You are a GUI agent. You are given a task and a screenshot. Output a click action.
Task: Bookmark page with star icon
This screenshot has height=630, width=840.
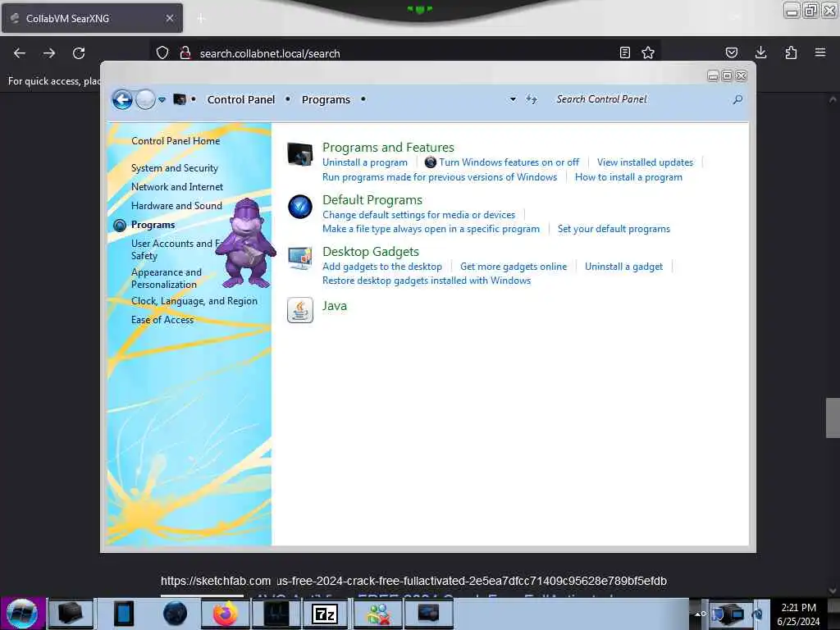648,53
